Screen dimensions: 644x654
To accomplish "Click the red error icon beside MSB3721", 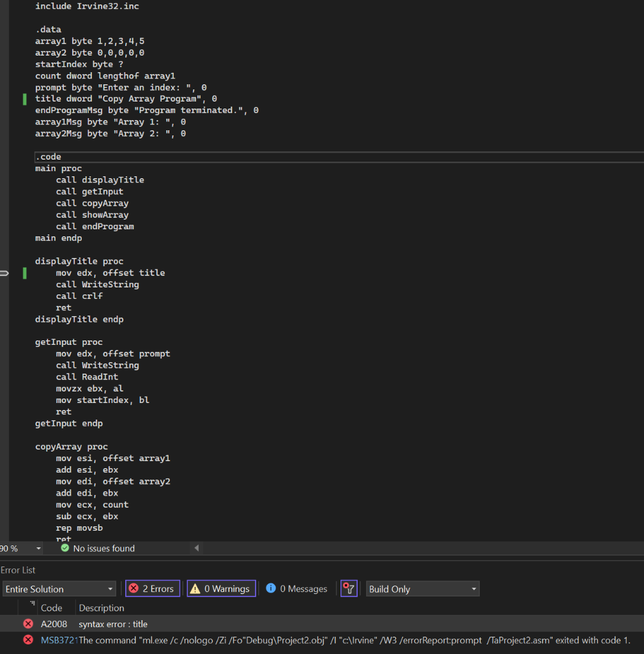I will click(27, 640).
